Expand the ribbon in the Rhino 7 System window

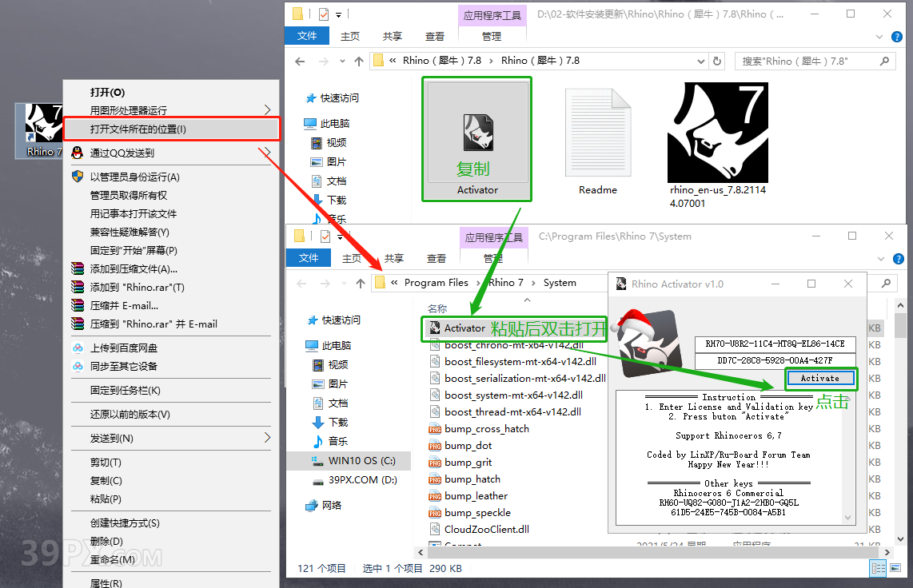[x=880, y=259]
